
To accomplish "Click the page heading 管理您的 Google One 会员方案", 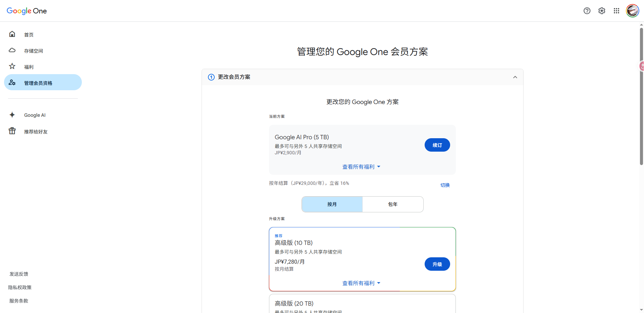I will pyautogui.click(x=363, y=52).
